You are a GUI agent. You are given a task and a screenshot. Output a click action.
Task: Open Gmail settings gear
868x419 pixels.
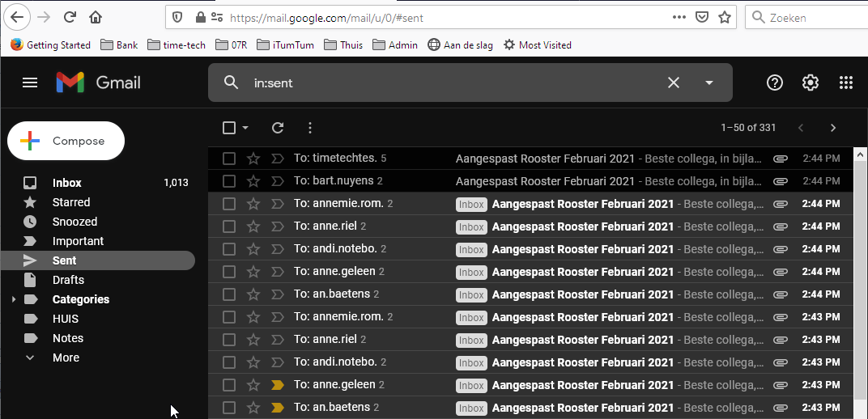pos(811,83)
